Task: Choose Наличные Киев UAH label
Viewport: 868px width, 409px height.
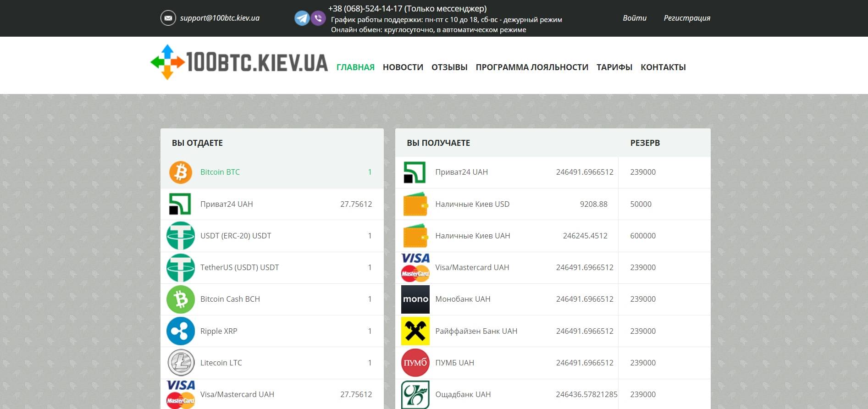Action: click(x=473, y=236)
